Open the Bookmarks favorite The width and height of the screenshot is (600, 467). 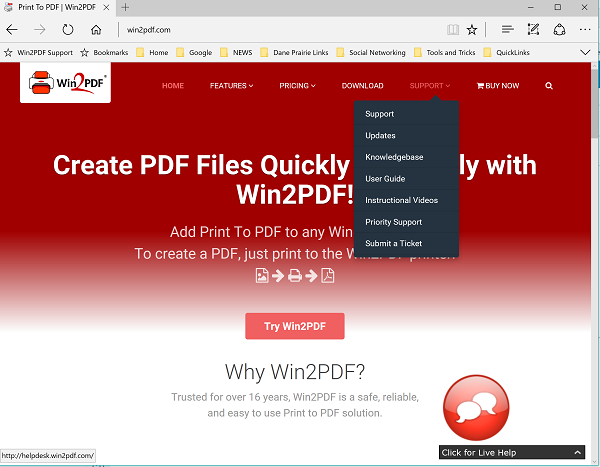104,52
